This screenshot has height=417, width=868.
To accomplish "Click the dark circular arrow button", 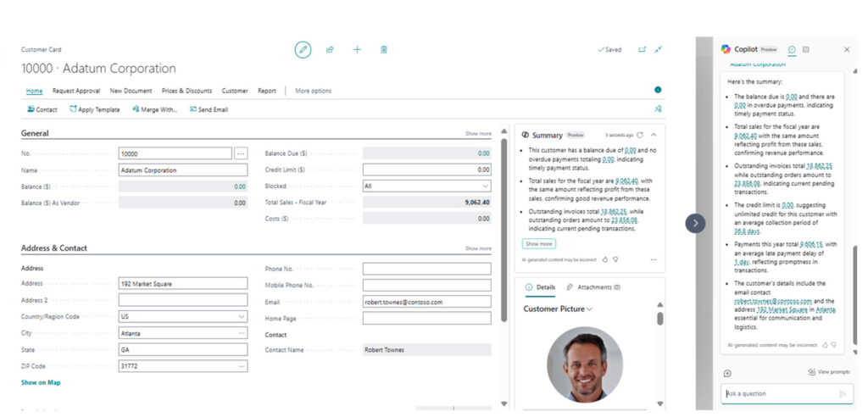I will click(695, 223).
